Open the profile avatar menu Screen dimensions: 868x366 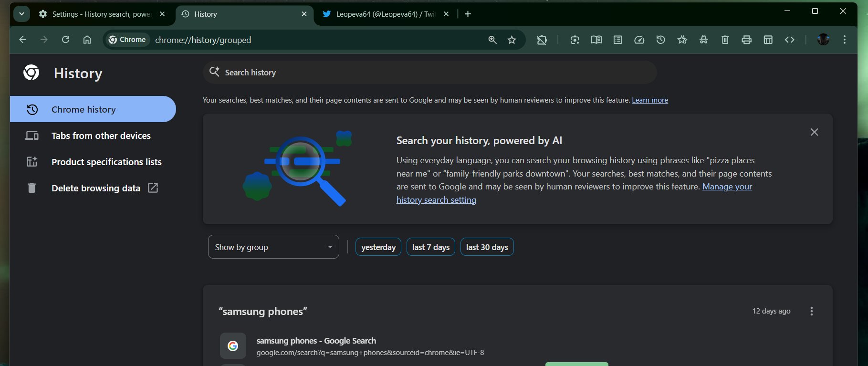click(823, 40)
